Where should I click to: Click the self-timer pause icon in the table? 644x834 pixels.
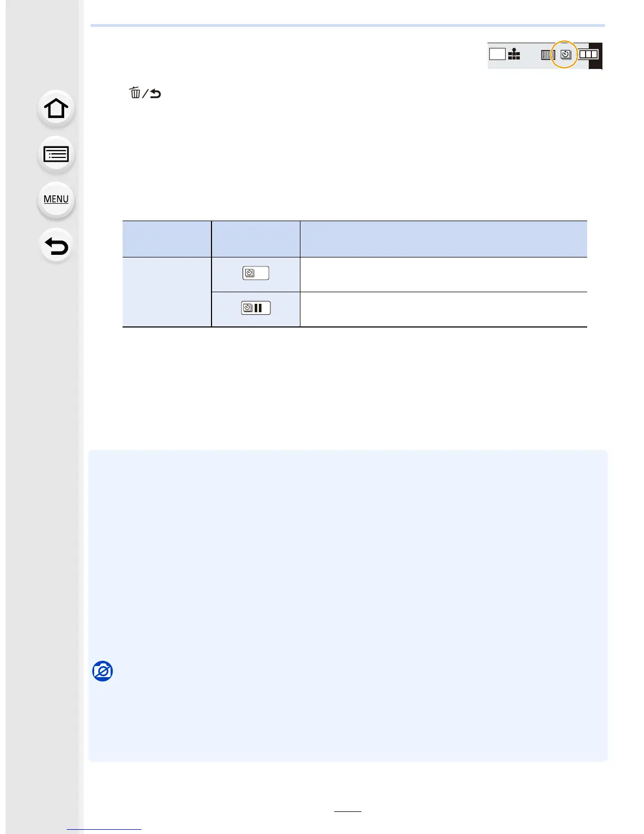pos(256,308)
